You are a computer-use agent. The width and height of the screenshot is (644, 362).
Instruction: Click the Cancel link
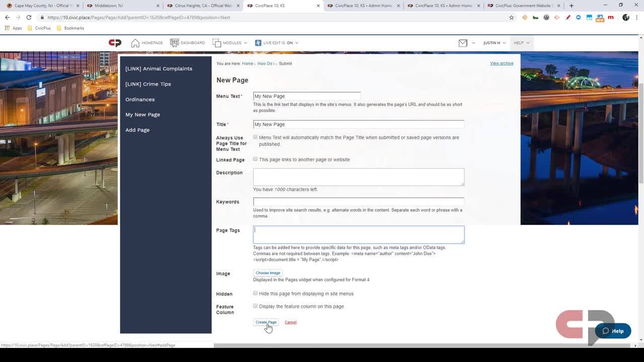click(290, 322)
